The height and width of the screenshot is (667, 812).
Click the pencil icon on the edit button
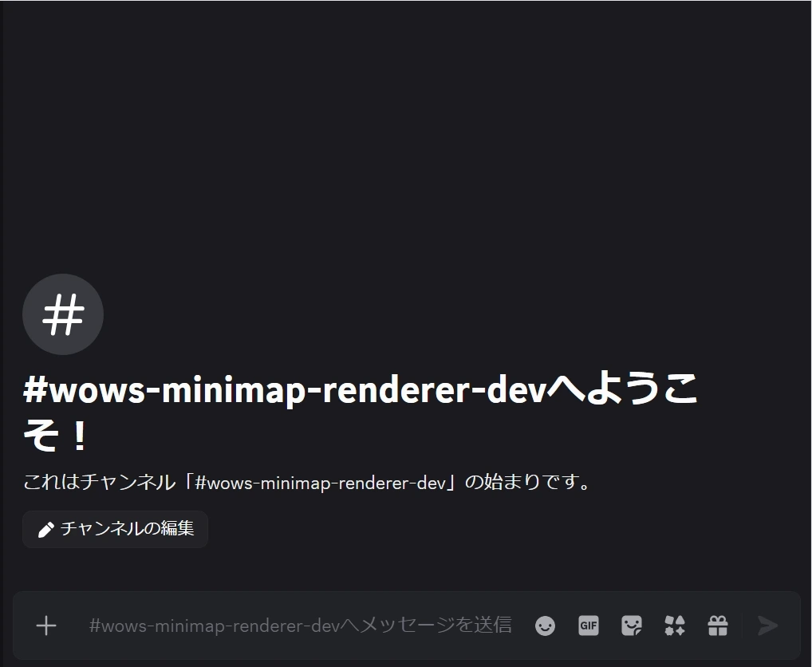[46, 529]
